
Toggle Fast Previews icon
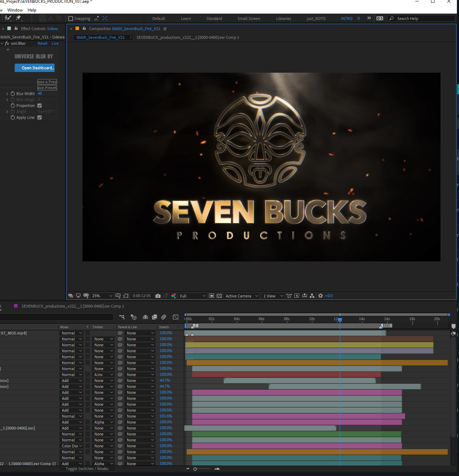click(x=297, y=296)
